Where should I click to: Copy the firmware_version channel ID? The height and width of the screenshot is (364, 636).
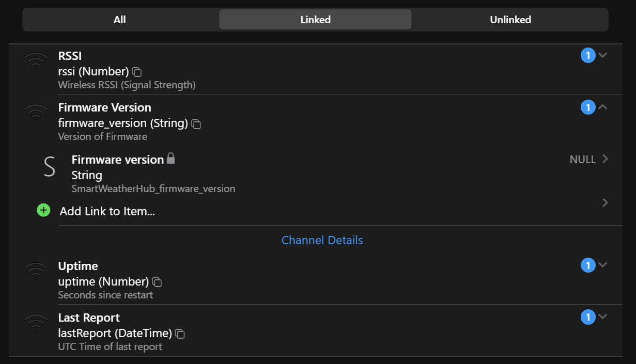tap(196, 124)
